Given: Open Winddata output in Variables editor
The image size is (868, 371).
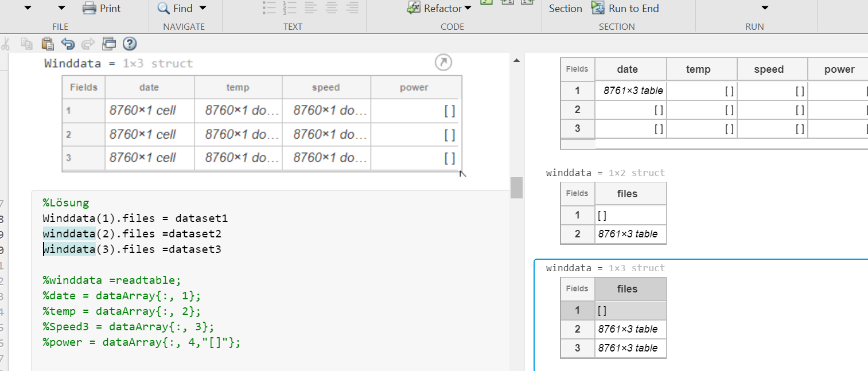Looking at the screenshot, I should pos(443,63).
